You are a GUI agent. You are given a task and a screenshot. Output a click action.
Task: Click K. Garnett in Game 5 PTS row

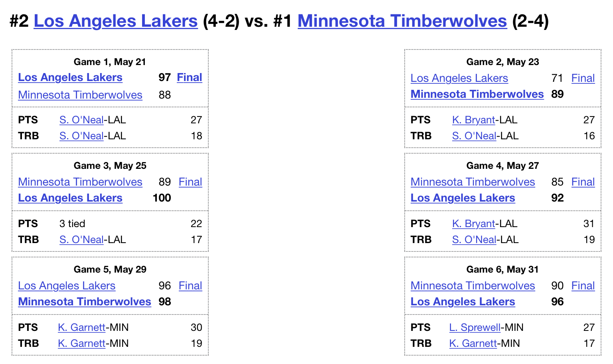tap(81, 327)
